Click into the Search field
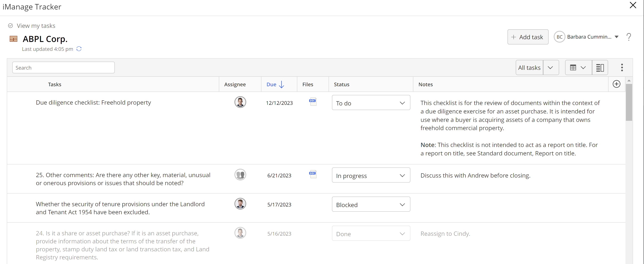 63,68
